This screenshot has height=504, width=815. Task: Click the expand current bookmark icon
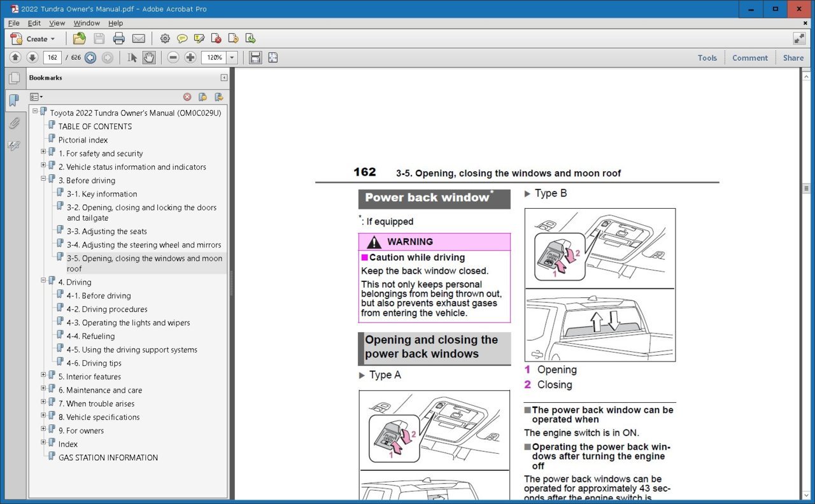click(218, 97)
